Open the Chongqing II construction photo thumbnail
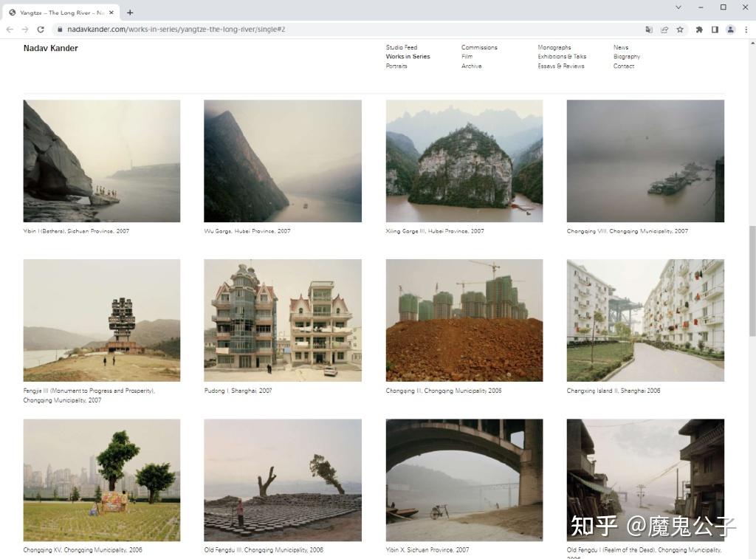Image resolution: width=756 pixels, height=559 pixels. coord(464,320)
